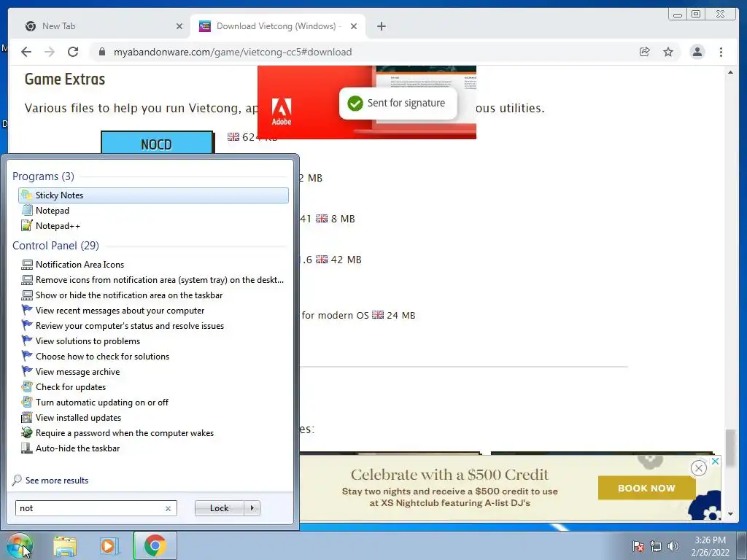The image size is (747, 560).
Task: Click the Chrome forward arrow
Action: (50, 52)
